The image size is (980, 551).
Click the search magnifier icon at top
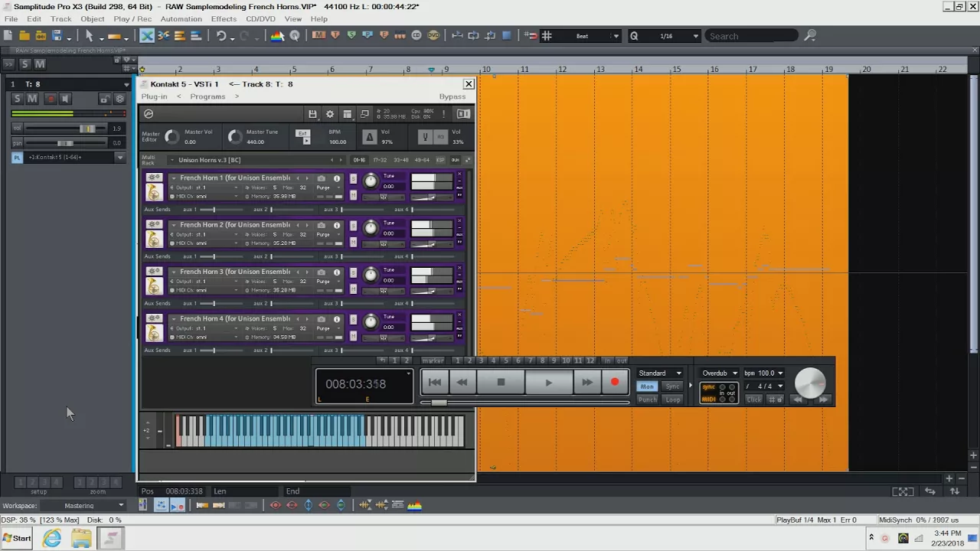point(810,36)
